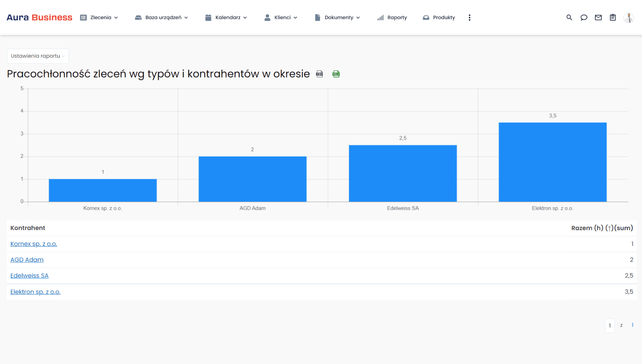Click the Edelweiss SA axis label
This screenshot has width=642, height=364.
coord(403,208)
